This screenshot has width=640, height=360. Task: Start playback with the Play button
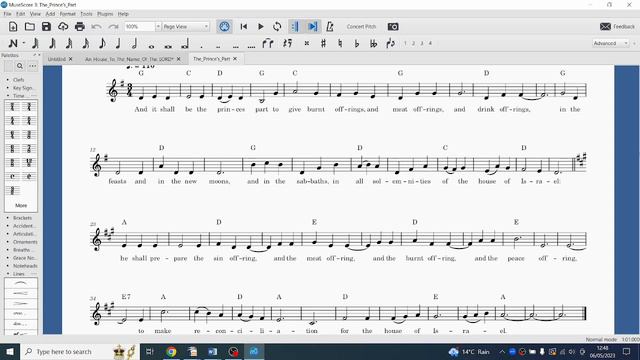click(x=260, y=27)
